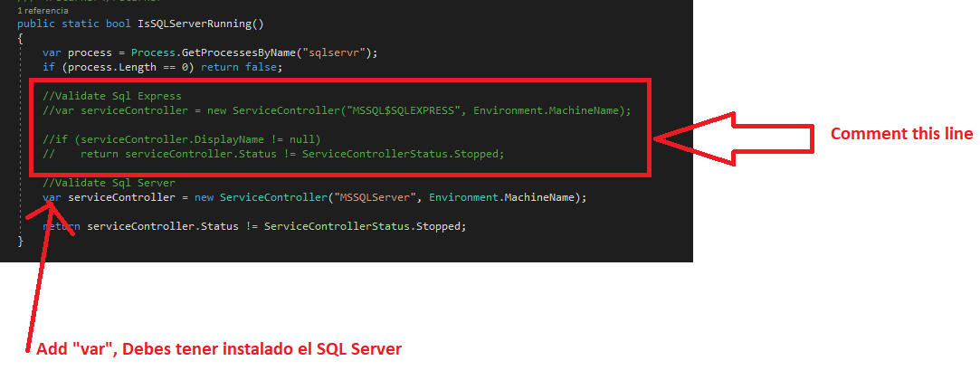Click "new" keyword on the MSSQLServer line
Image resolution: width=980 pixels, height=380 pixels.
tap(204, 197)
